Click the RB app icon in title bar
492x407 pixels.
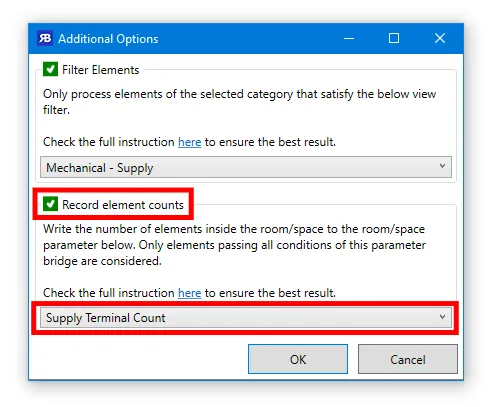[x=45, y=38]
